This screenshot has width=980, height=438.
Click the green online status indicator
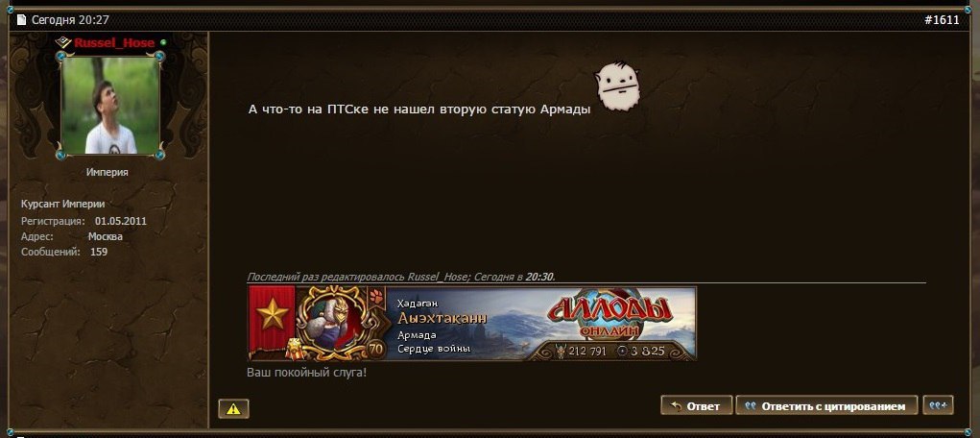tap(163, 42)
